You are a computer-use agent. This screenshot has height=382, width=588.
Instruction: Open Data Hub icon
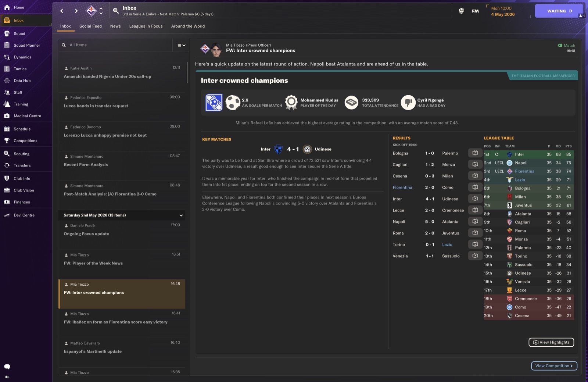coord(7,81)
